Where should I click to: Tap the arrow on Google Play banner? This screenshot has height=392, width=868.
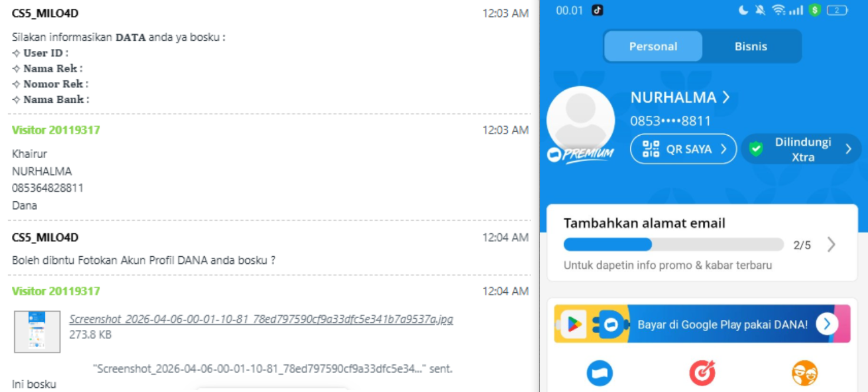(x=827, y=324)
